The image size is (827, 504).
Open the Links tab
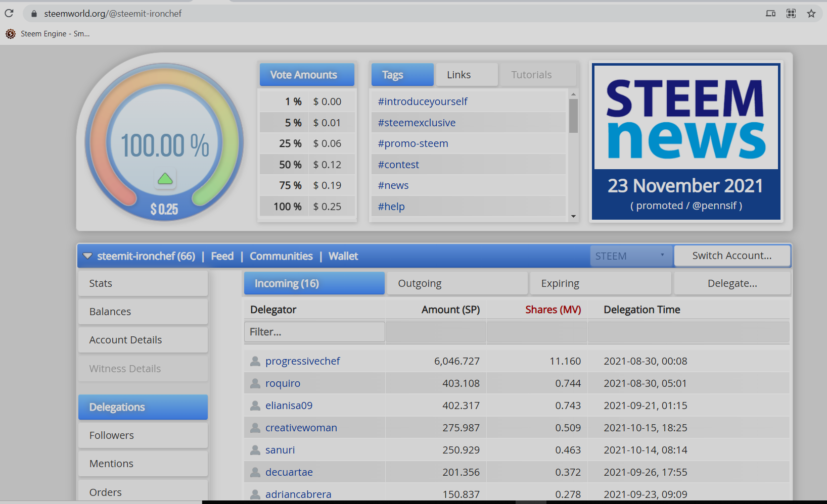(467, 75)
